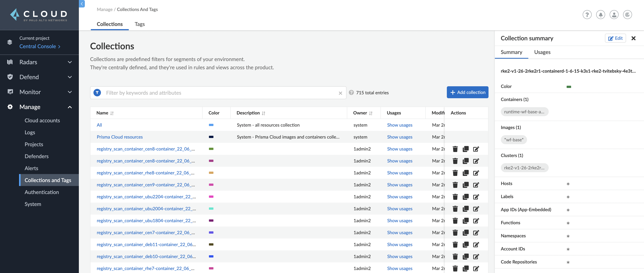Switch to the Tags tab
This screenshot has width=644, height=273.
click(139, 24)
